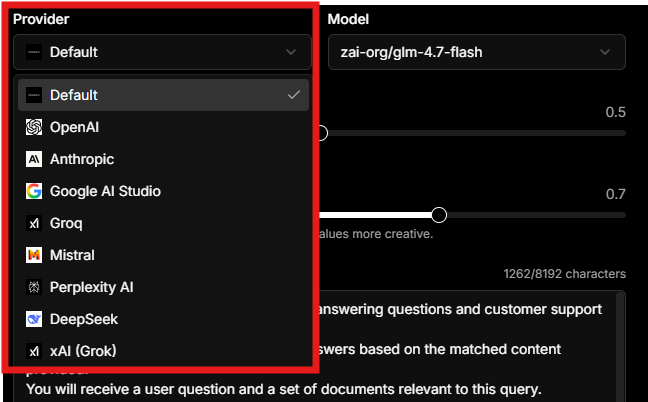Click the DeepSeek whale icon
This screenshot has height=402, width=648.
[34, 319]
